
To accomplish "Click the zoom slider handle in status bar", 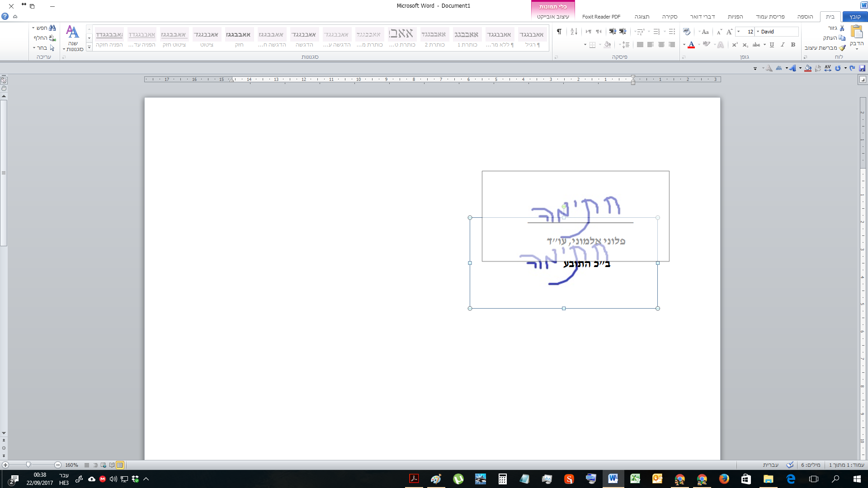I will 28,465.
